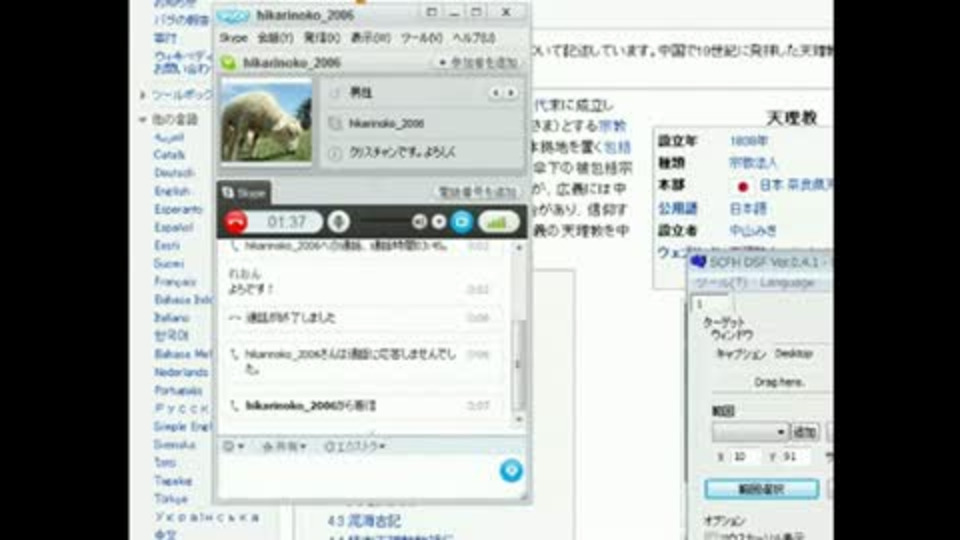960x540 pixels.
Task: Open the エクストラ extras dropdown
Action: coord(354,446)
